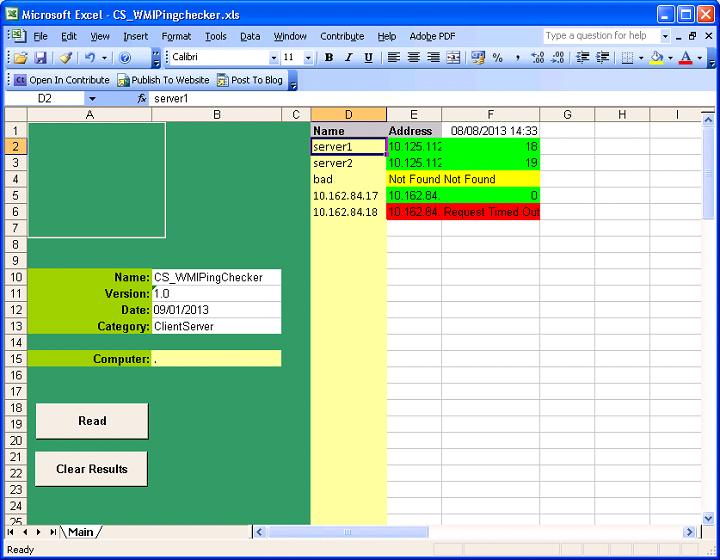The image size is (720, 560).
Task: Click the Open folder icon in toolbar
Action: pos(20,58)
